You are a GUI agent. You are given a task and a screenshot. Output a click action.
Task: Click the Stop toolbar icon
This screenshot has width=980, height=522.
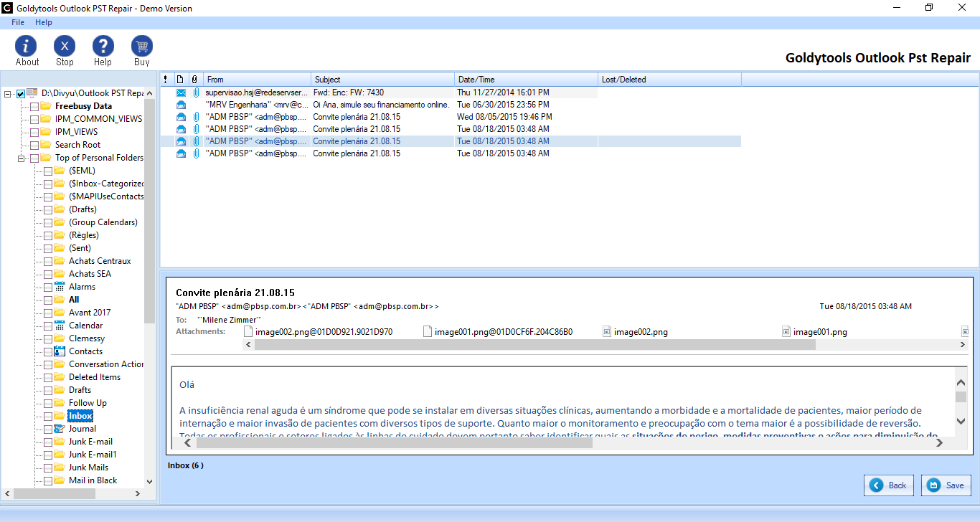point(65,46)
